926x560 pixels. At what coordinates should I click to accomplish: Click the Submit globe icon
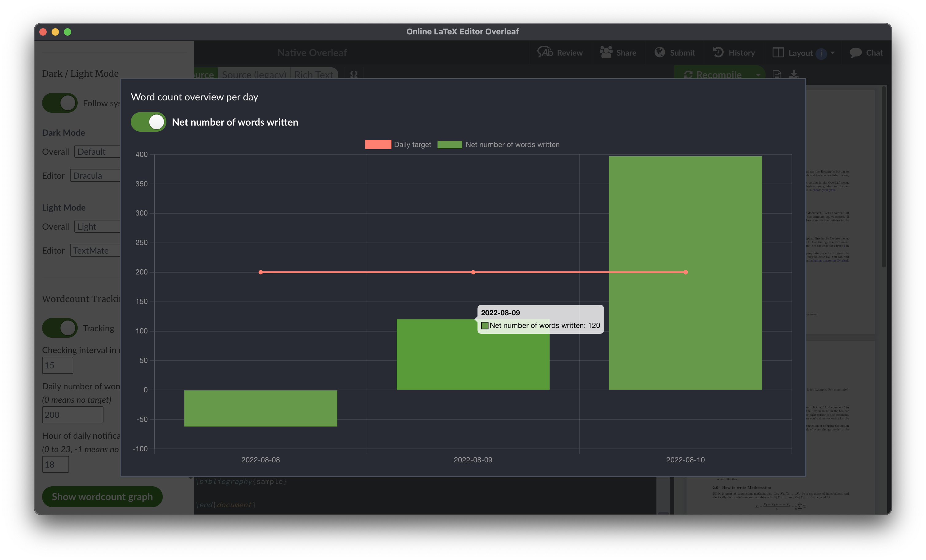[659, 52]
